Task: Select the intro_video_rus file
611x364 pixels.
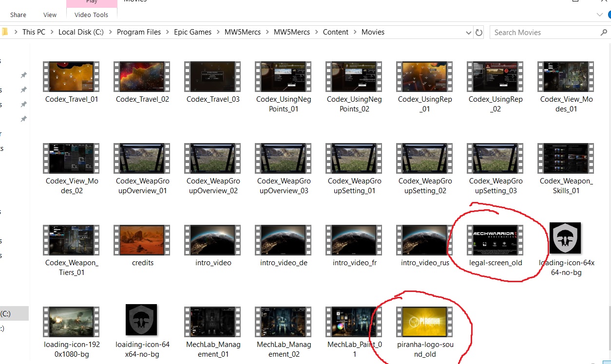Action: click(x=424, y=240)
